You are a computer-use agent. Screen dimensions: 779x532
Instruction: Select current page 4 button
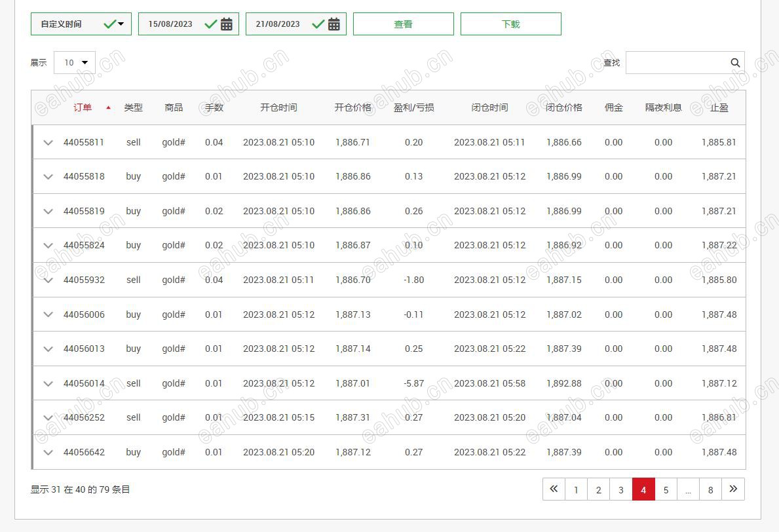point(643,489)
